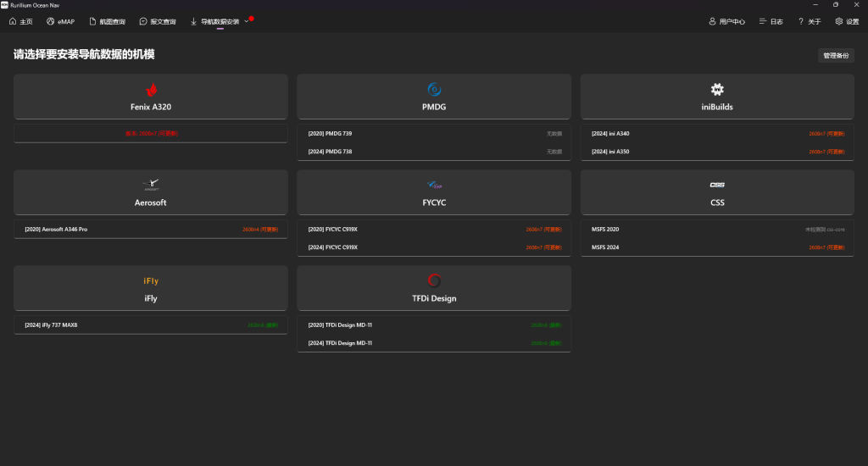The image size is (868, 466).
Task: Pick the CSS MSFS 2020 row
Action: pos(717,229)
